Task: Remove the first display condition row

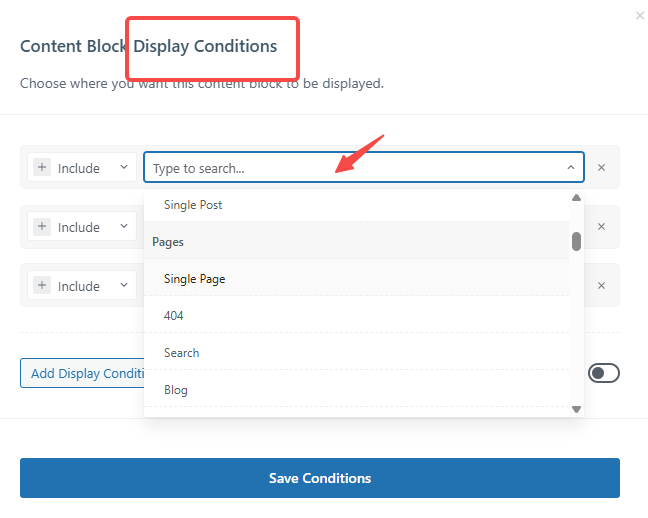Action: pos(601,168)
